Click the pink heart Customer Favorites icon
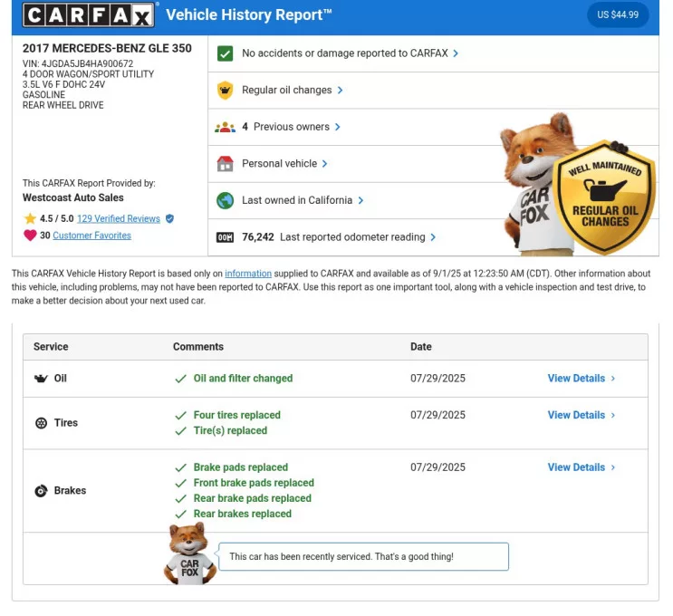 pyautogui.click(x=30, y=236)
